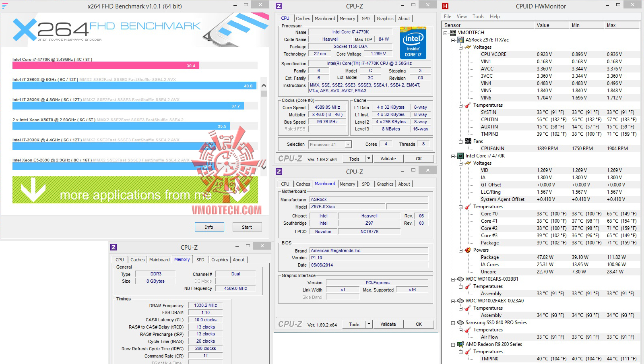The height and width of the screenshot is (364, 644).
Task: Click Validate in the CPU-Z window showing the CPU tab
Action: (x=388, y=159)
